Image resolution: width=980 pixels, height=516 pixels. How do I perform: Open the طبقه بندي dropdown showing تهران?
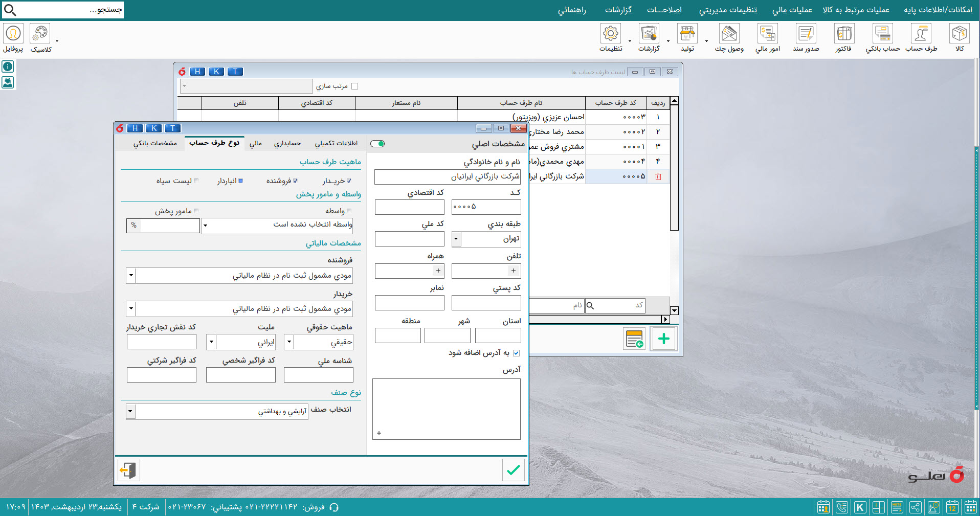point(455,239)
